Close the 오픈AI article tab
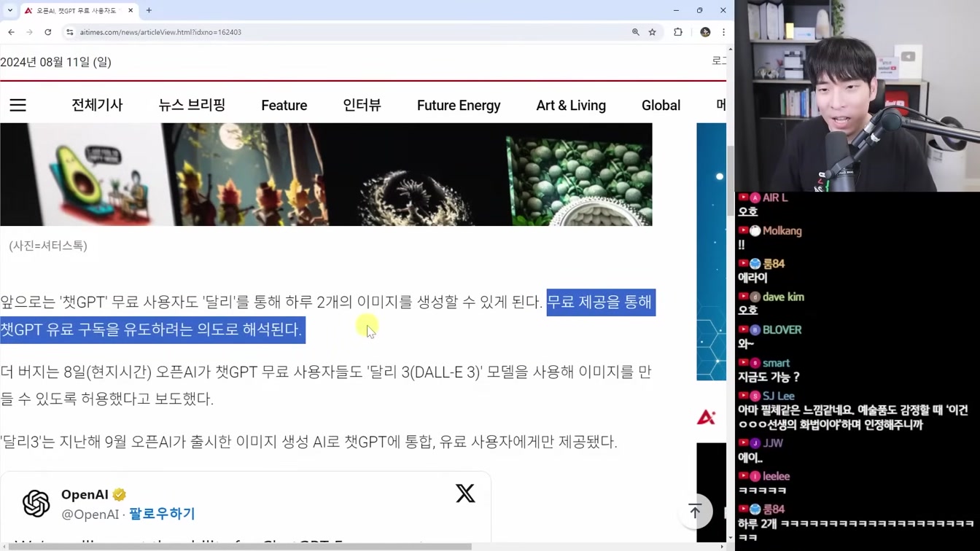The width and height of the screenshot is (980, 551). click(x=131, y=10)
